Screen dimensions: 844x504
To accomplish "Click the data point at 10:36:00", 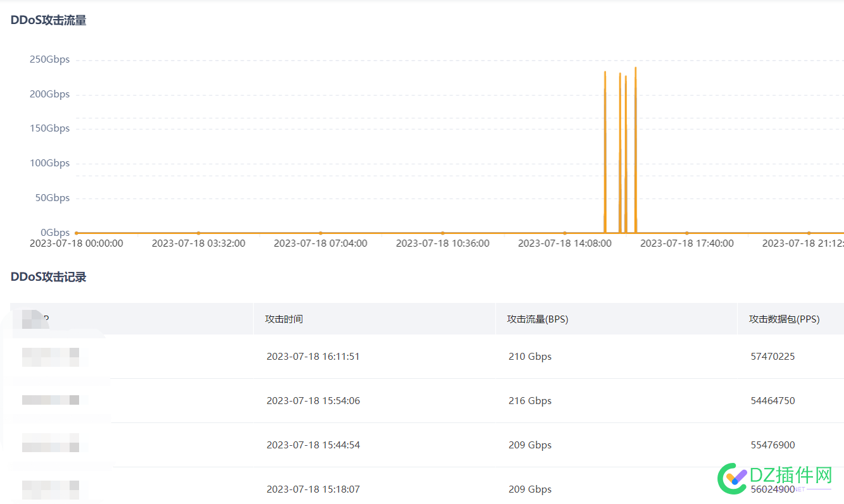I will coord(443,233).
